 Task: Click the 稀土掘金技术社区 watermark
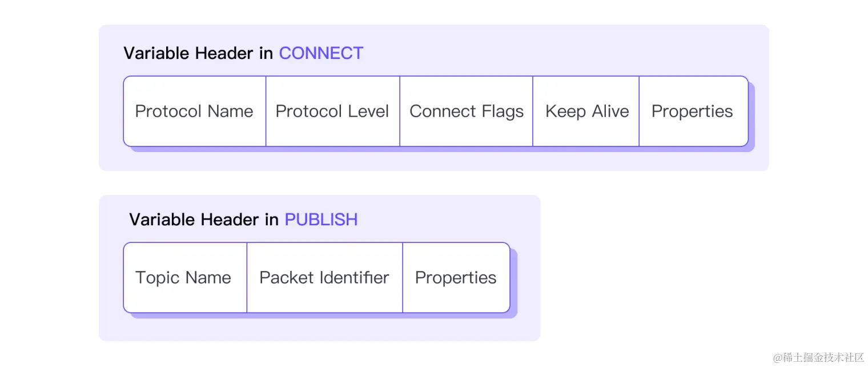pos(819,357)
